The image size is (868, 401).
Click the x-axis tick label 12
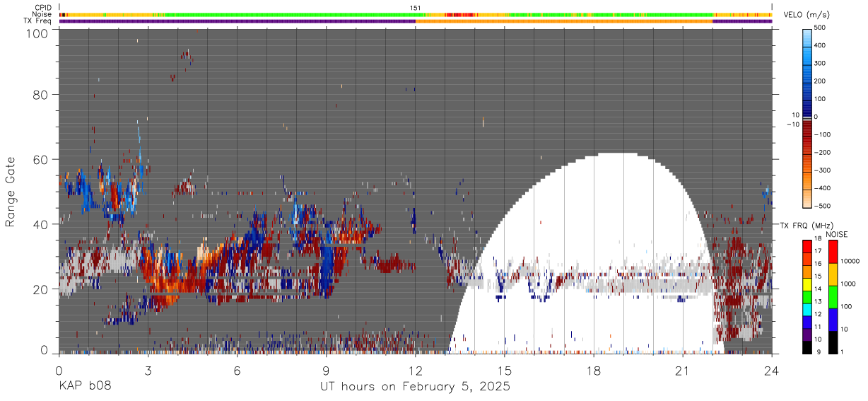tap(415, 371)
